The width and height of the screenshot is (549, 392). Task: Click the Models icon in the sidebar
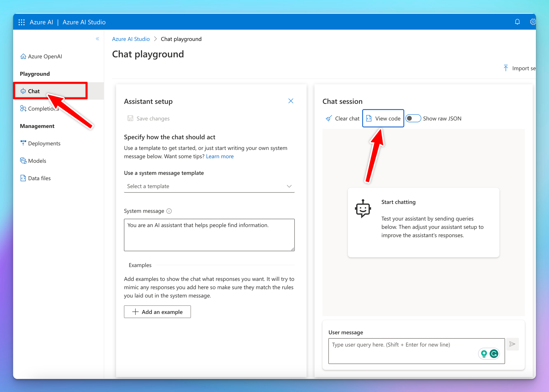[x=23, y=161]
